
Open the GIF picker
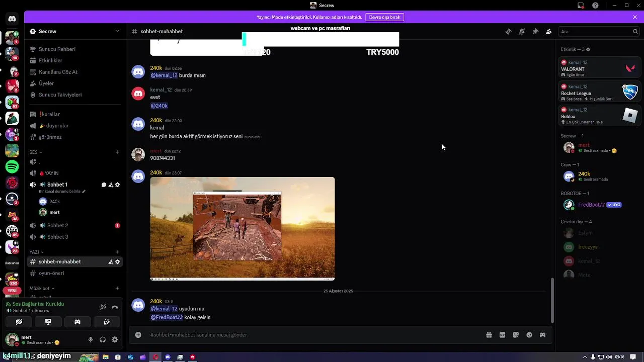coord(502,335)
